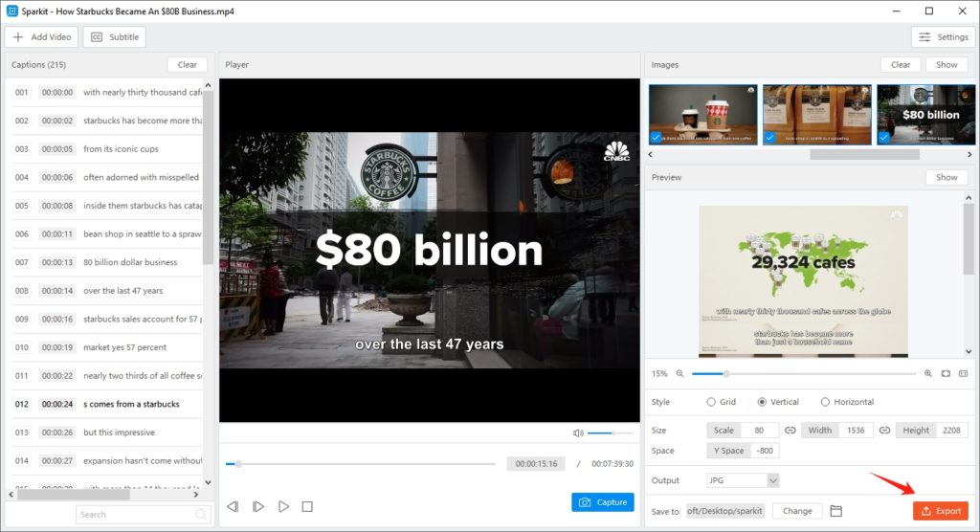Click the actual size 1:1 icon

(963, 373)
